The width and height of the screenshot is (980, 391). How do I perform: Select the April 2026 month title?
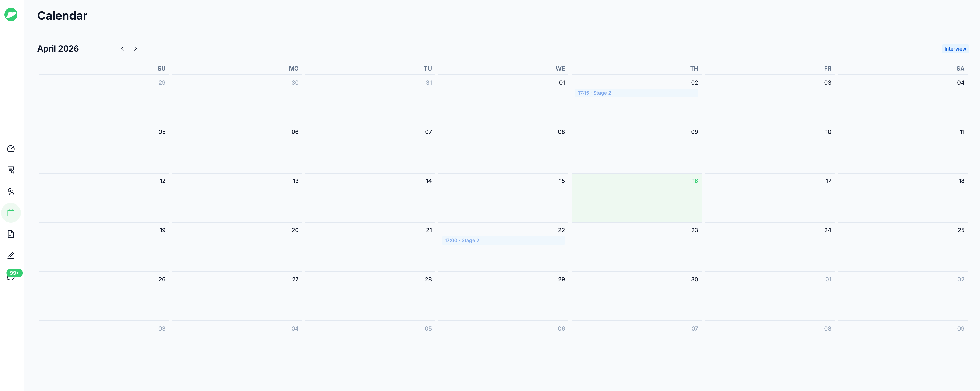coord(58,49)
